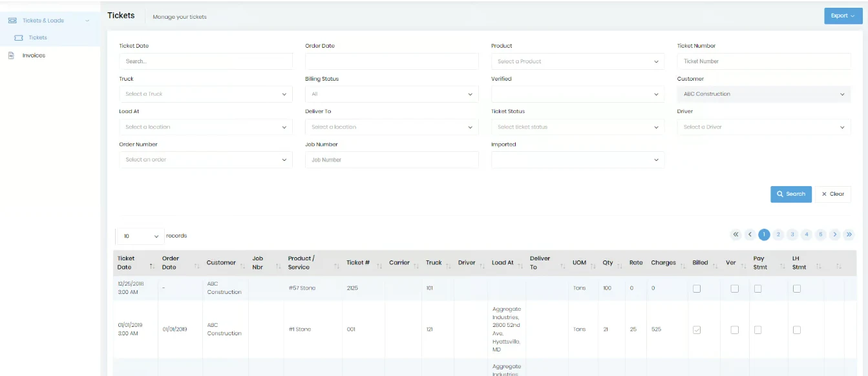The height and width of the screenshot is (376, 868).
Task: Click the Clear filters button
Action: [832, 194]
